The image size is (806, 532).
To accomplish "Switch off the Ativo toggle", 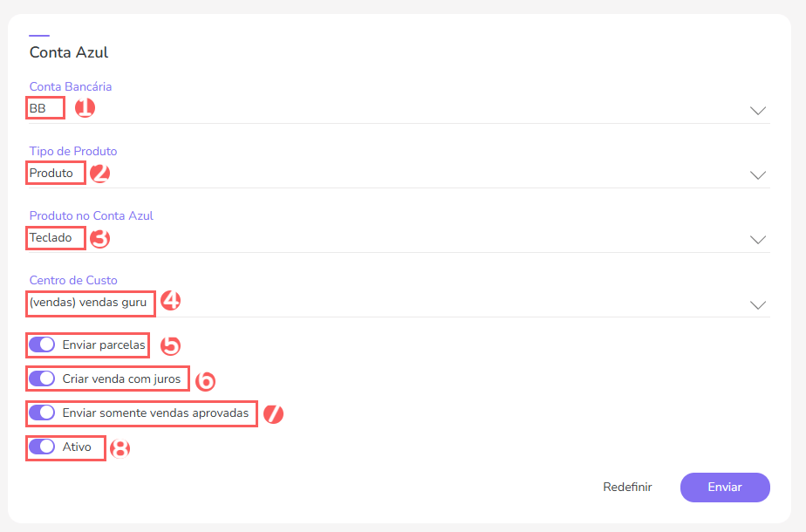I will [x=42, y=447].
